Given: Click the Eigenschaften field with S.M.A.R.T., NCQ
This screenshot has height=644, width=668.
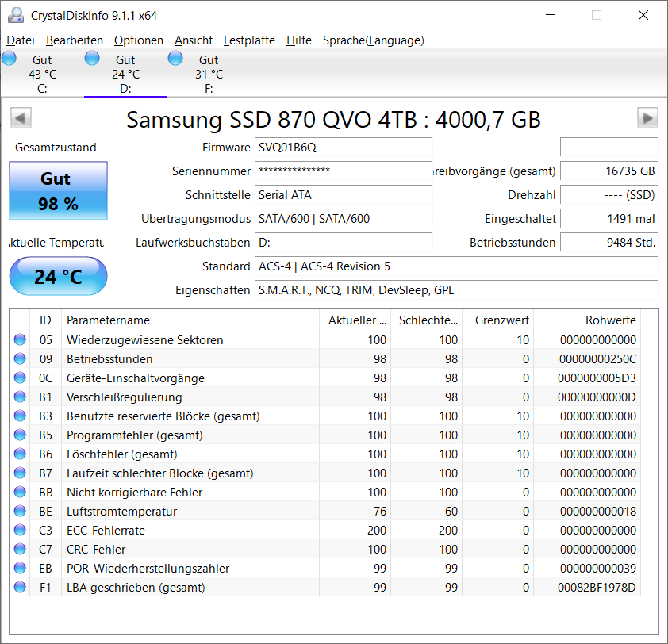Looking at the screenshot, I should pos(457,290).
